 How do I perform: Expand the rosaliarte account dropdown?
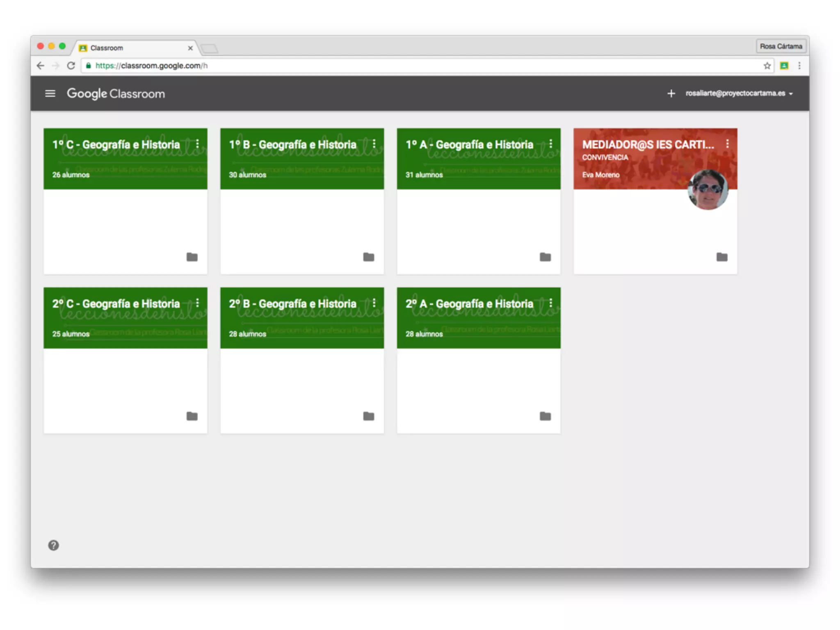click(739, 94)
